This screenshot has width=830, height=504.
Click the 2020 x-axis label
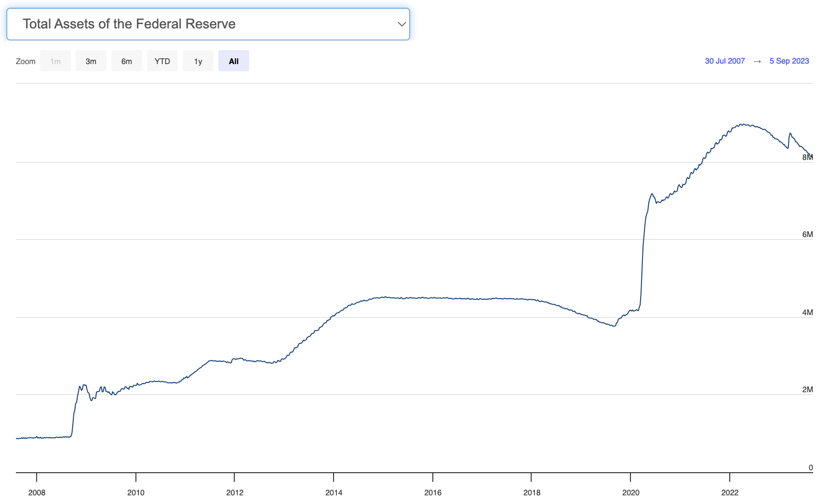(x=630, y=492)
